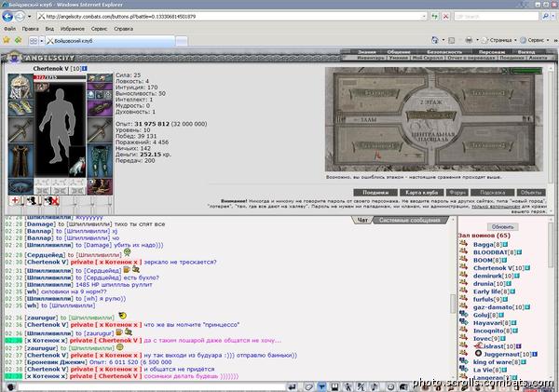Open the Страница dropdown menu
559x392 pixels.
click(x=499, y=40)
